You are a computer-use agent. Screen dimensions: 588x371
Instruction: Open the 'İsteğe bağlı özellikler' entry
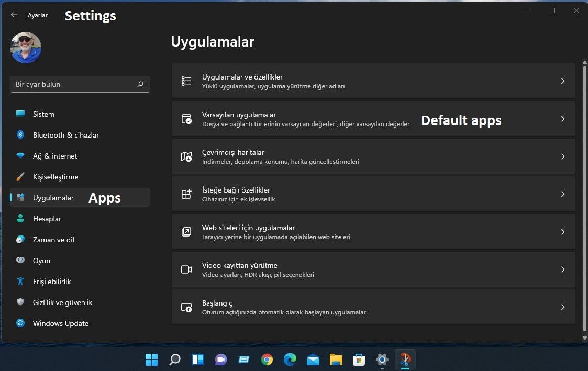373,194
